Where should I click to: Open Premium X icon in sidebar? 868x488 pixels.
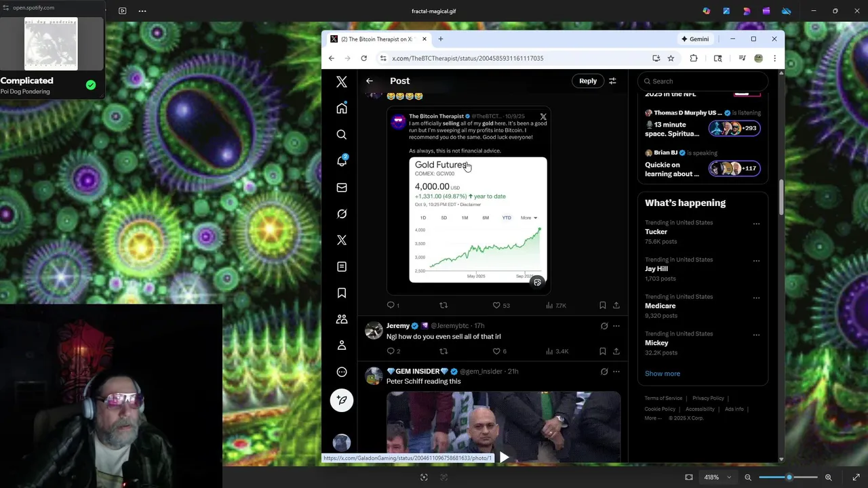(x=342, y=241)
